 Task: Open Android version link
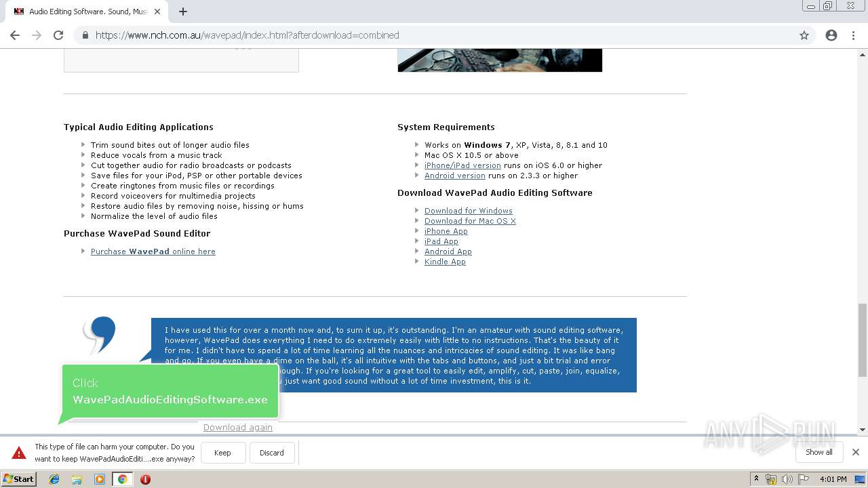pyautogui.click(x=455, y=176)
